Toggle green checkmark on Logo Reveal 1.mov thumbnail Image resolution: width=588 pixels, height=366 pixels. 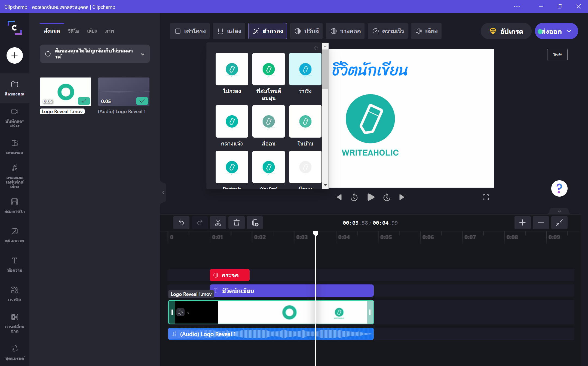coord(84,101)
